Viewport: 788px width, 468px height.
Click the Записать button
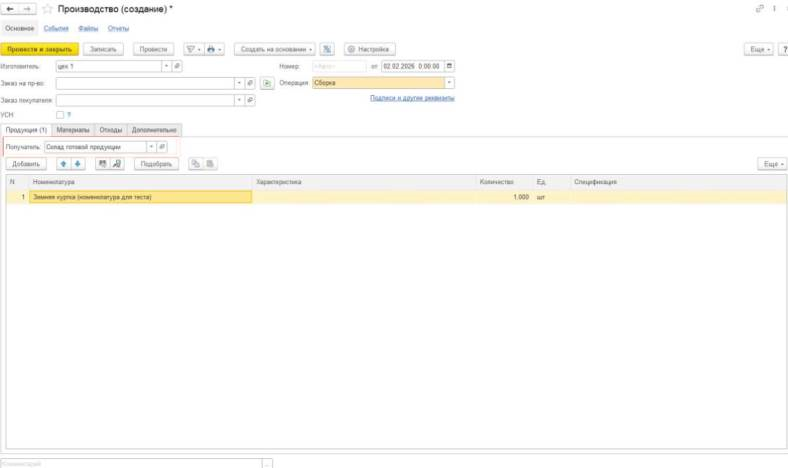click(103, 49)
